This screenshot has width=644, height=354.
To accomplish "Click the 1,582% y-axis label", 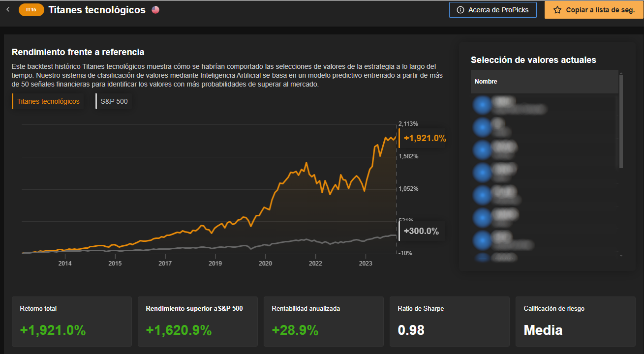I will (409, 156).
